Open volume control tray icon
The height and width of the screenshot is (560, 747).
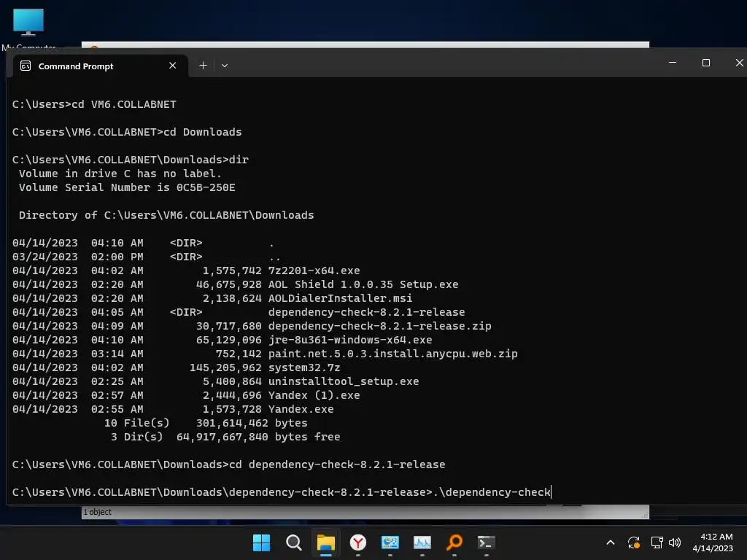click(675, 542)
